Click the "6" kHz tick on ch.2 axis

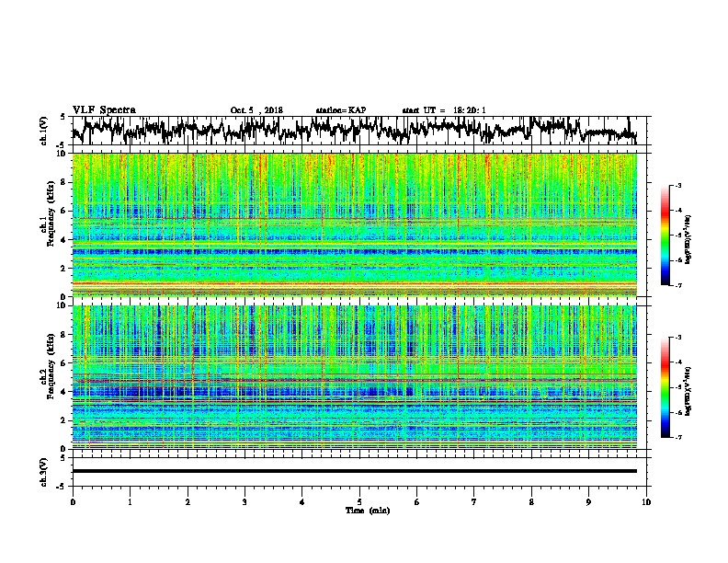tap(64, 363)
